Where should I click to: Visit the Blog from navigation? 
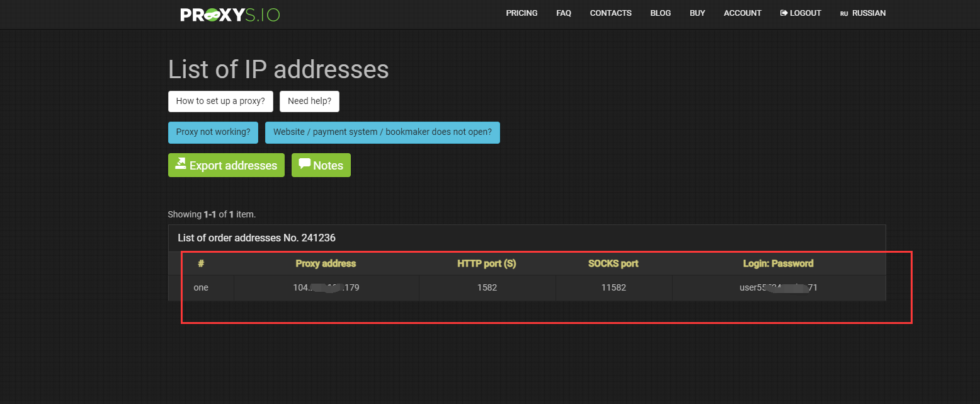[x=660, y=13]
